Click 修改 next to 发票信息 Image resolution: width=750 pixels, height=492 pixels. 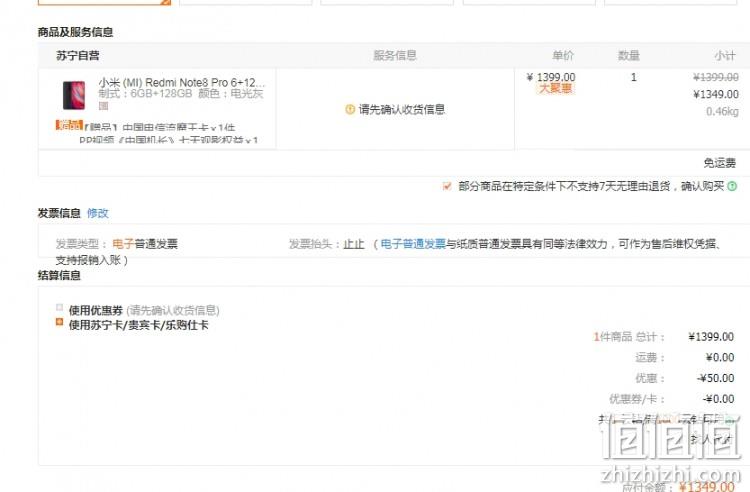pos(98,213)
